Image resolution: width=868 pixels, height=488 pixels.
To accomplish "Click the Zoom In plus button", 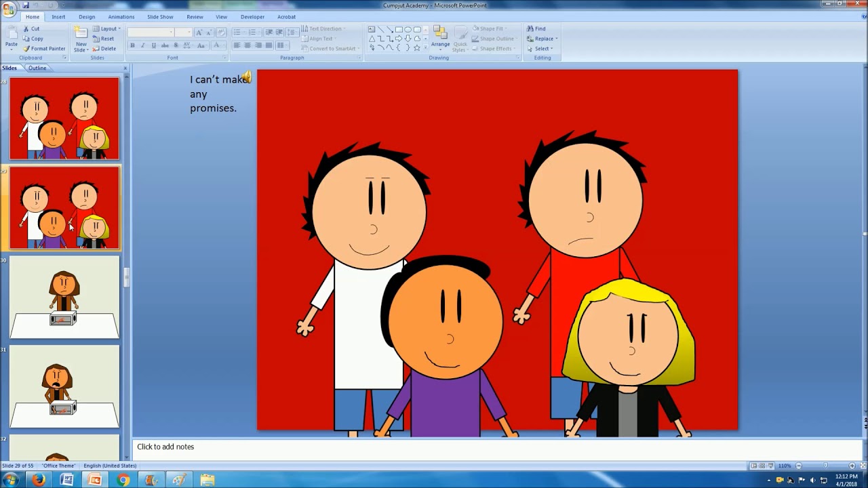I will click(852, 466).
